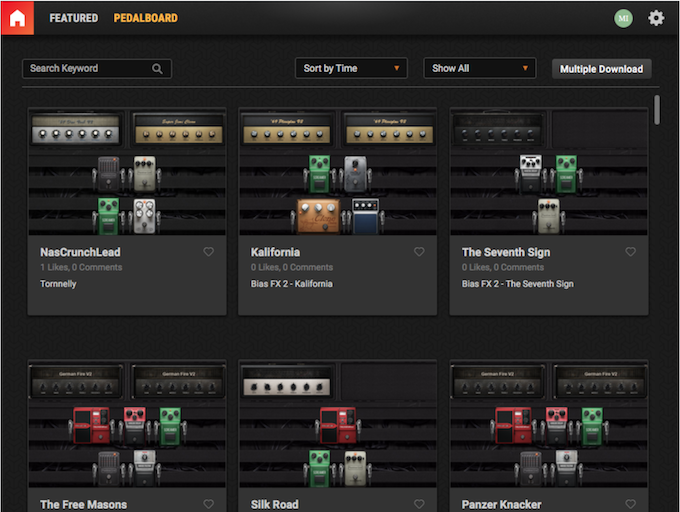This screenshot has height=512, width=680.
Task: Click the bottom green pedal in NasCrunchLead
Action: pos(108,216)
